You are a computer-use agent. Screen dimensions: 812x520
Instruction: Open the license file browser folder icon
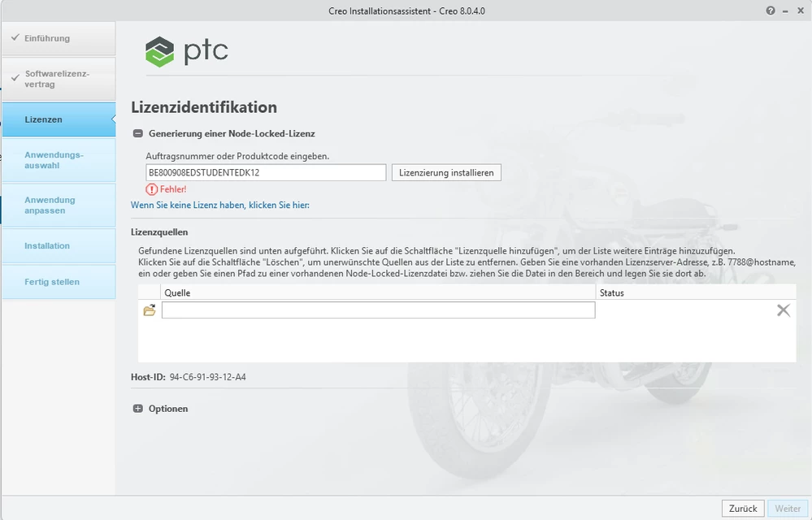149,310
